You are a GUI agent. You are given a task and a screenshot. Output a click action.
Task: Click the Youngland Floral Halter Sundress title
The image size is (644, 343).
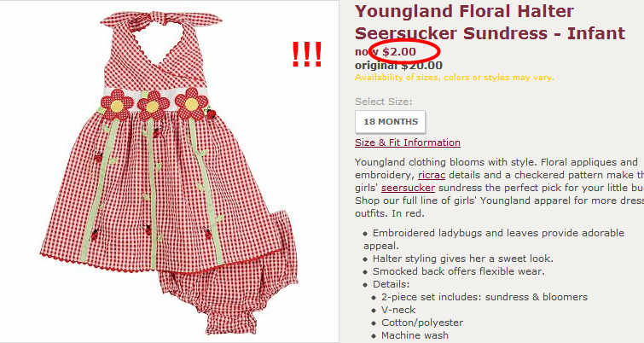[490, 22]
